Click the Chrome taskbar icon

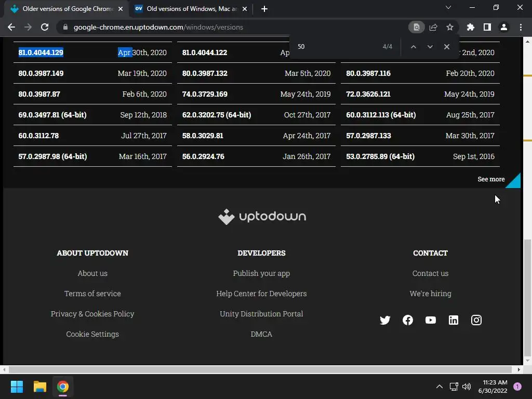click(62, 387)
